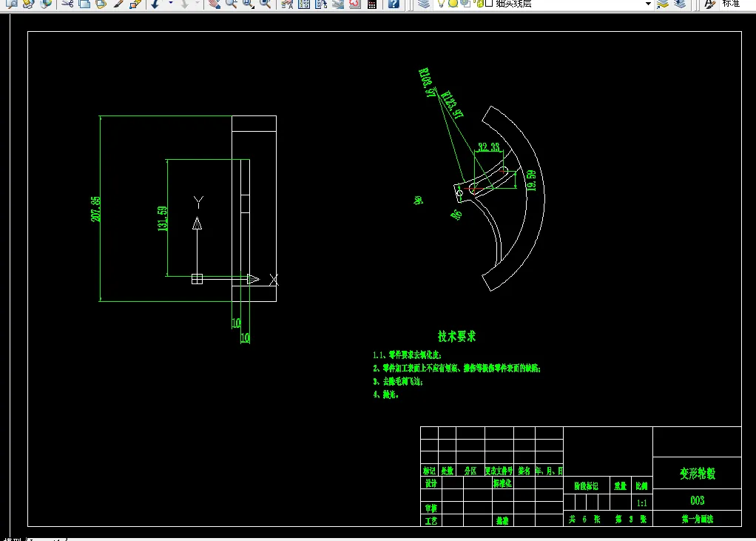Click the 技术要求 heading text
Viewport: 756px width, 541px height.
pyautogui.click(x=456, y=336)
